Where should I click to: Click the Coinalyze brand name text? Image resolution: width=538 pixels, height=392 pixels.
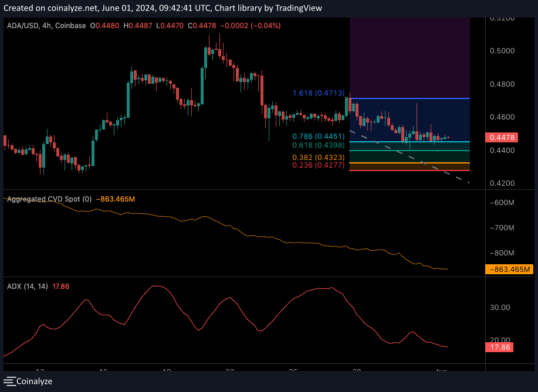point(34,381)
